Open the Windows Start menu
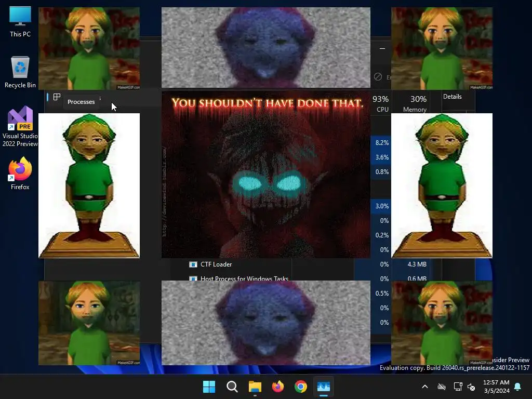Screen dimensions: 532x399 point(209,387)
